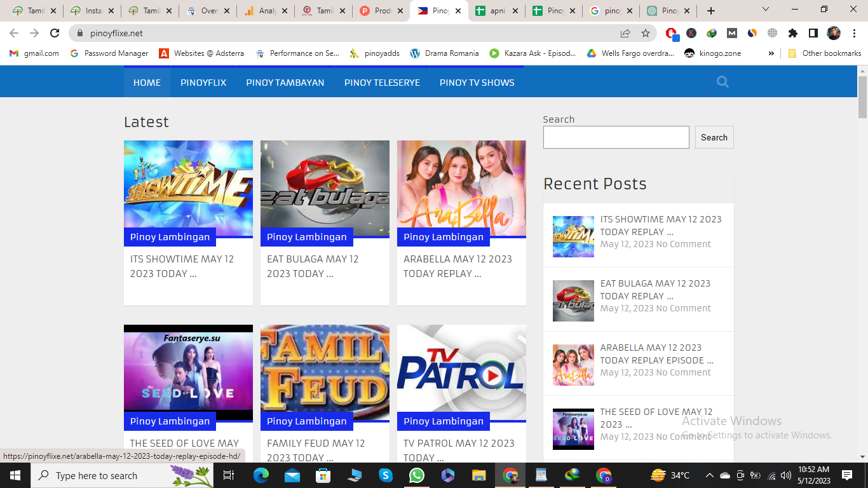The width and height of the screenshot is (868, 488).
Task: Open File Explorer from the taskbar
Action: coord(478,475)
